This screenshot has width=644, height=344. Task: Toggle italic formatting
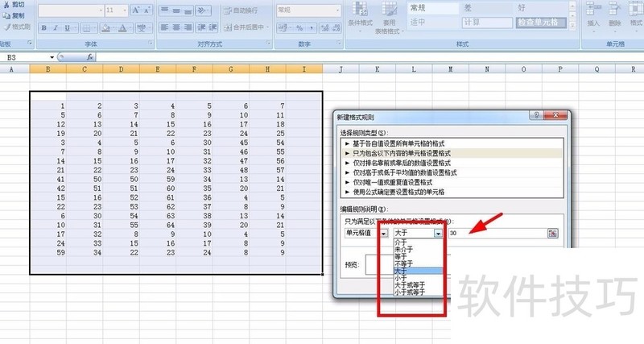coord(56,28)
